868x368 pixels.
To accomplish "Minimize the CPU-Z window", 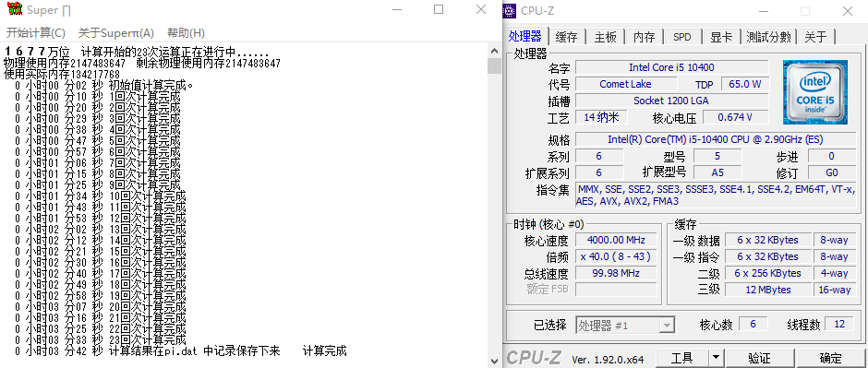I will pos(764,11).
